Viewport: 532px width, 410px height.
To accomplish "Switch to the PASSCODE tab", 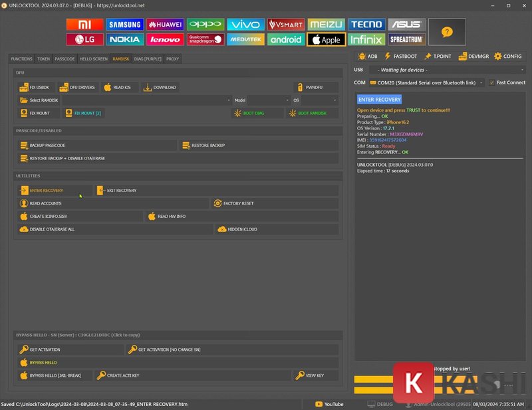I will click(65, 59).
